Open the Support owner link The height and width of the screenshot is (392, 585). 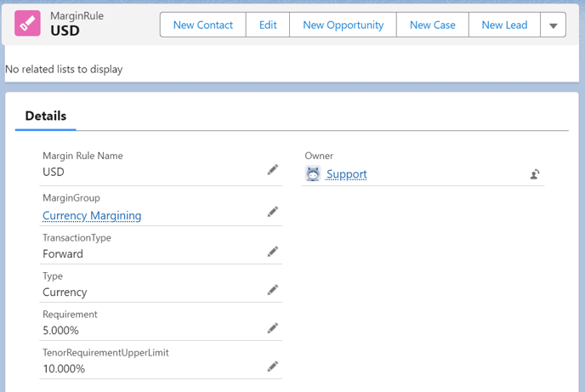click(x=346, y=174)
